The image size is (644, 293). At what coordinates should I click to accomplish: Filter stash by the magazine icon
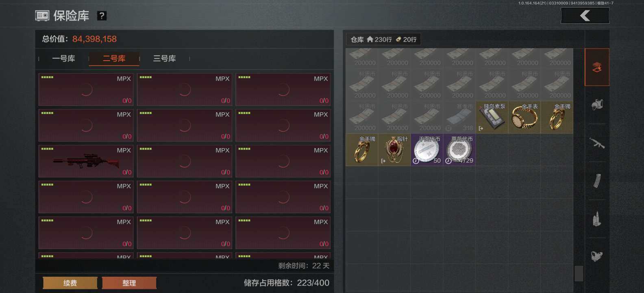click(x=597, y=181)
